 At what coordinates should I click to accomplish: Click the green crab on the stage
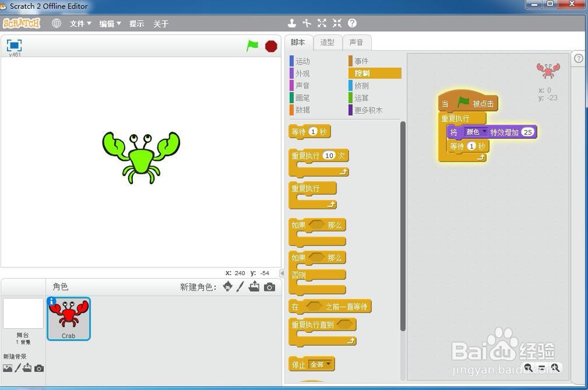point(141,158)
